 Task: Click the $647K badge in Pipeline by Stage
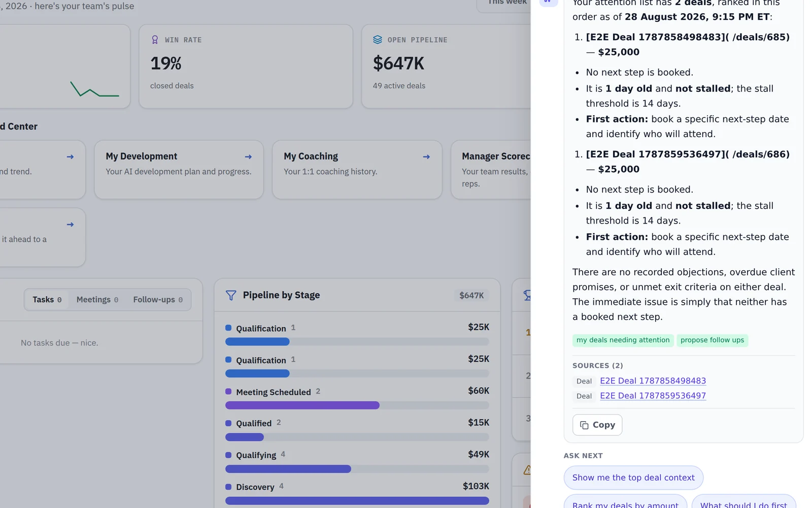pos(471,296)
